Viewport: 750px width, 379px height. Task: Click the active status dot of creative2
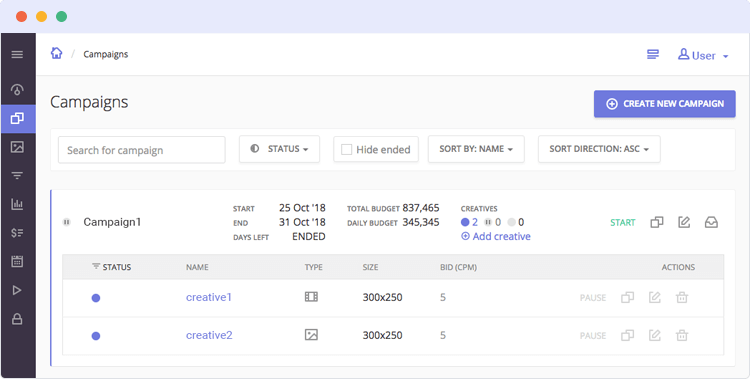[x=96, y=336]
